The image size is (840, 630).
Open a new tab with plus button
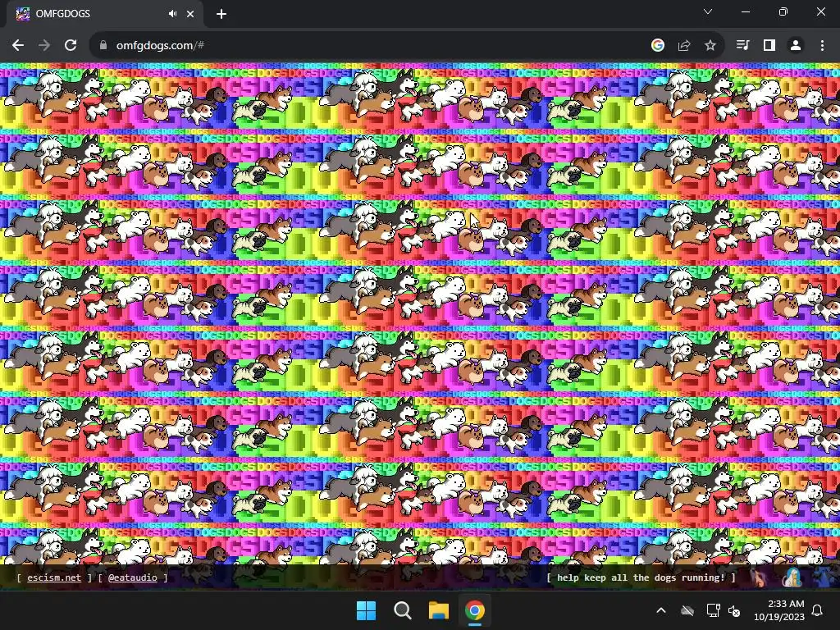point(221,14)
